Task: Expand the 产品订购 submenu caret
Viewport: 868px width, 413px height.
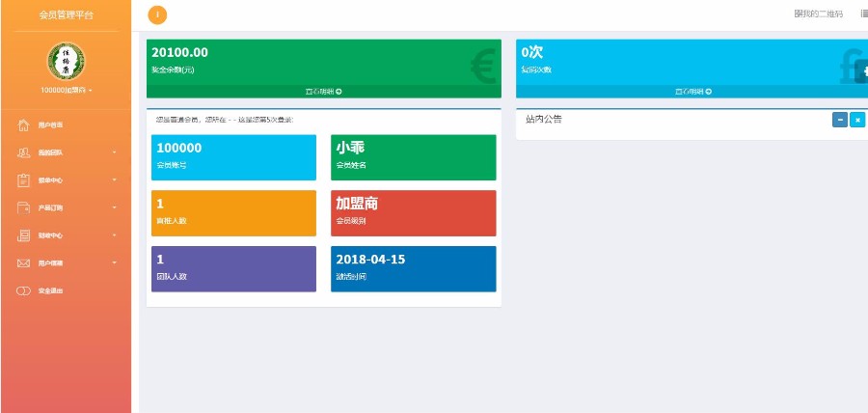Action: pyautogui.click(x=115, y=207)
